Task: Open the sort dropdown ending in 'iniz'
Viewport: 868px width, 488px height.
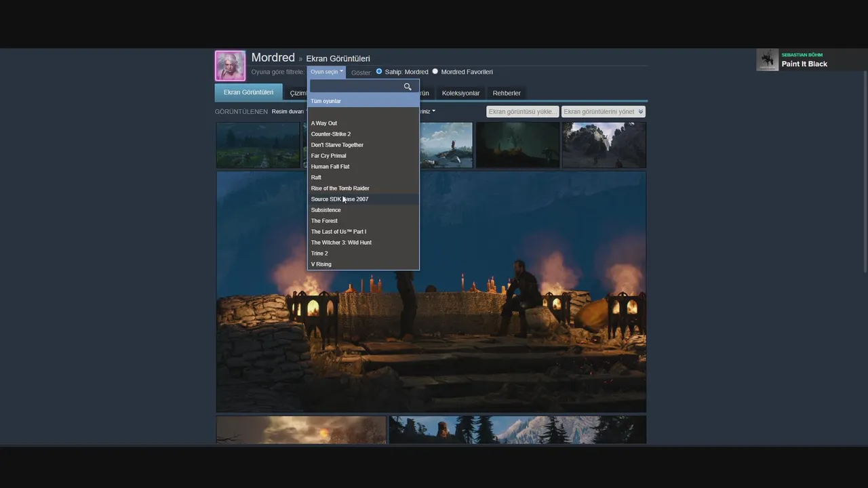Action: click(x=427, y=111)
